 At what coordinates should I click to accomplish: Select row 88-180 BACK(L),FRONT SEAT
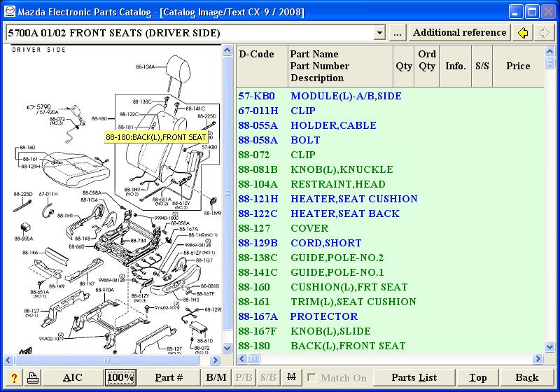pyautogui.click(x=390, y=346)
